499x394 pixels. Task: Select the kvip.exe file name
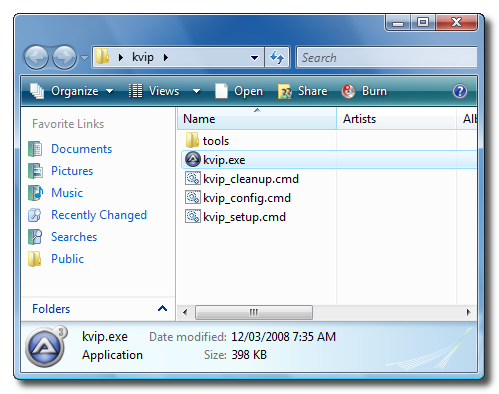pos(224,160)
